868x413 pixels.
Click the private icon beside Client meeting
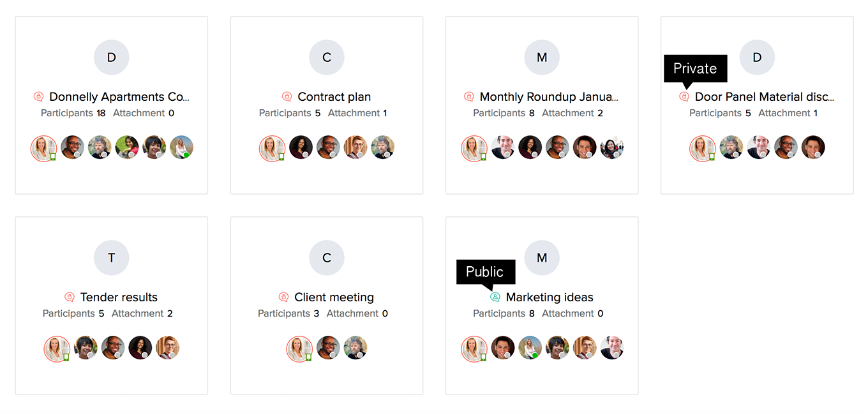click(x=284, y=297)
